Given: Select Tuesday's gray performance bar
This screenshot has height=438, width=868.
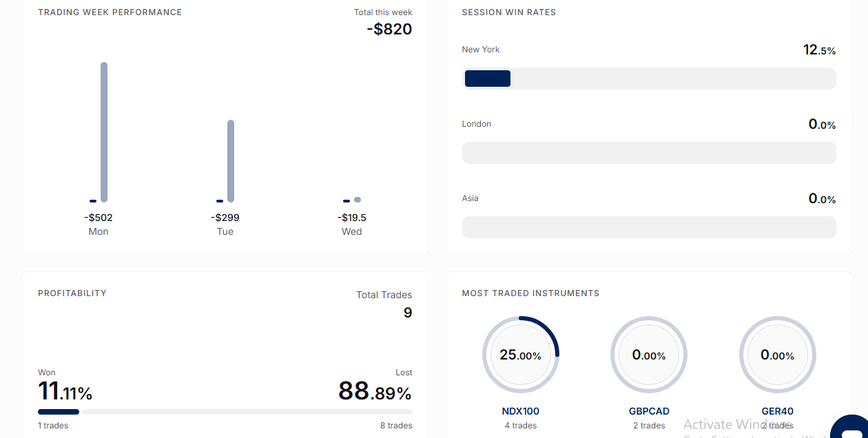Looking at the screenshot, I should 231,161.
